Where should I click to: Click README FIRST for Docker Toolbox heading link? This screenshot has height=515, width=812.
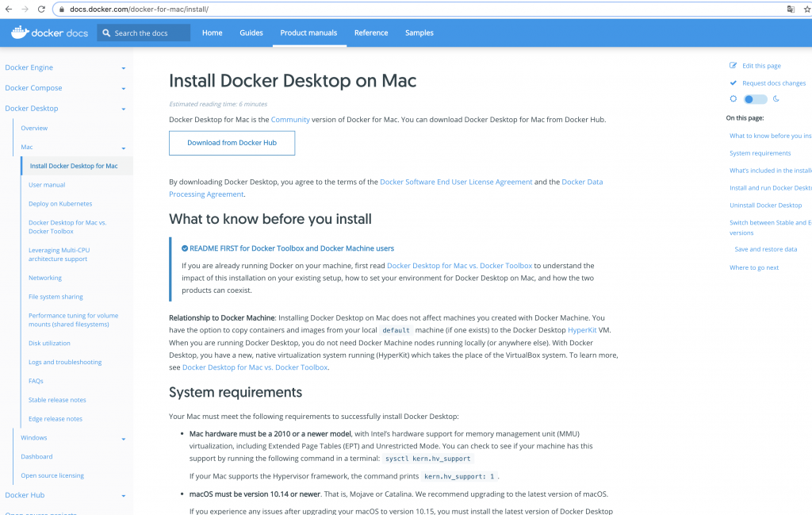(x=292, y=248)
